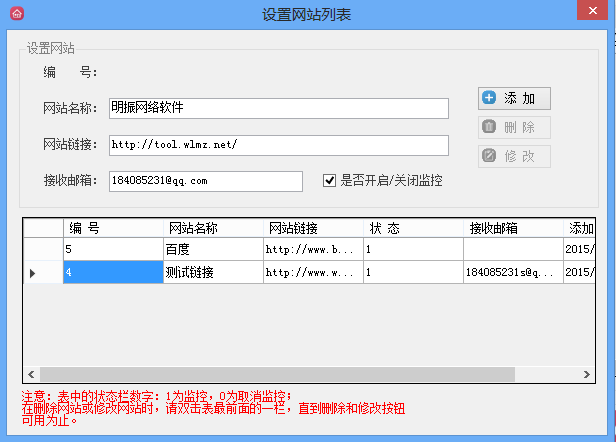616x442 pixels.
Task: Close the 设置网站列表 window
Action: pos(592,10)
